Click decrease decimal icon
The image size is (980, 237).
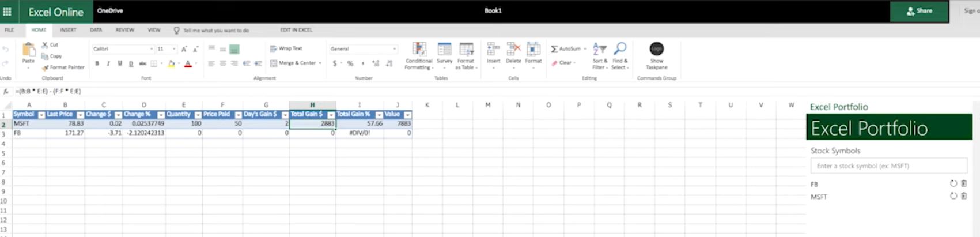[388, 63]
